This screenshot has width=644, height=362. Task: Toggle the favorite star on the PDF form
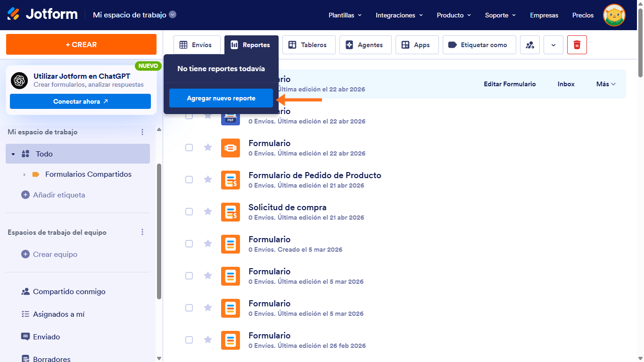(x=208, y=115)
